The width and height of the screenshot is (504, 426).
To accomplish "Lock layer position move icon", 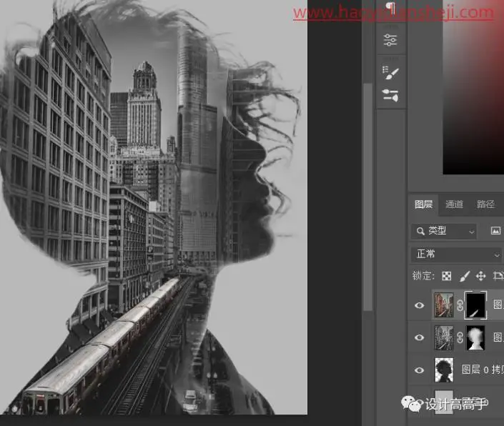I will pos(481,276).
